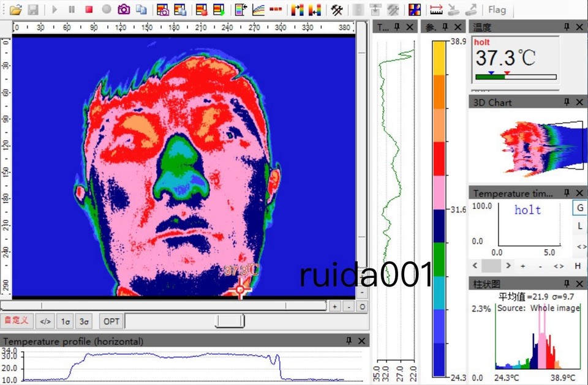Click the temperature curves chart icon
Image resolution: width=588 pixels, height=385 pixels.
258,10
